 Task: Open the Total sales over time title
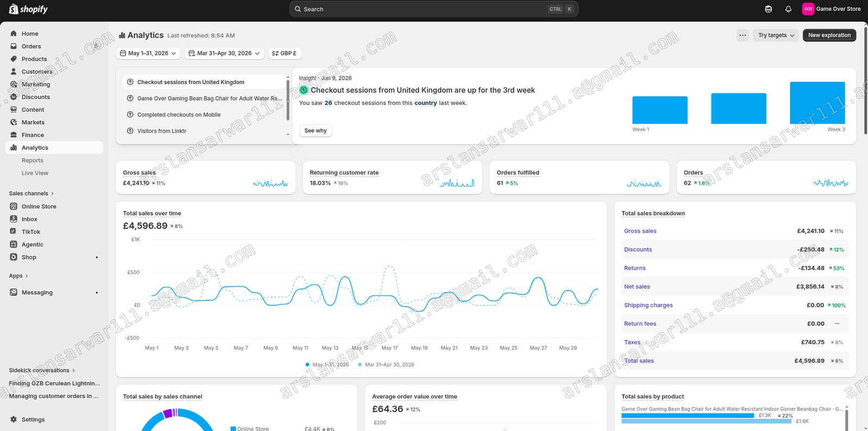tap(152, 213)
